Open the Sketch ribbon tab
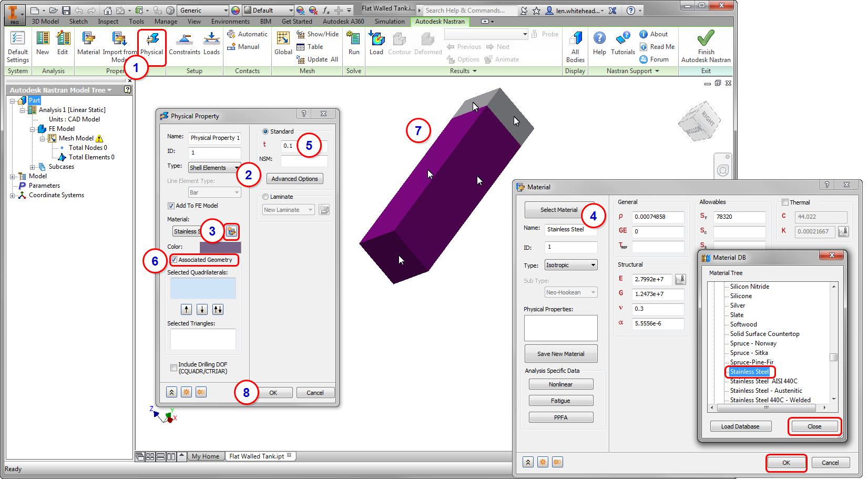 coord(78,22)
